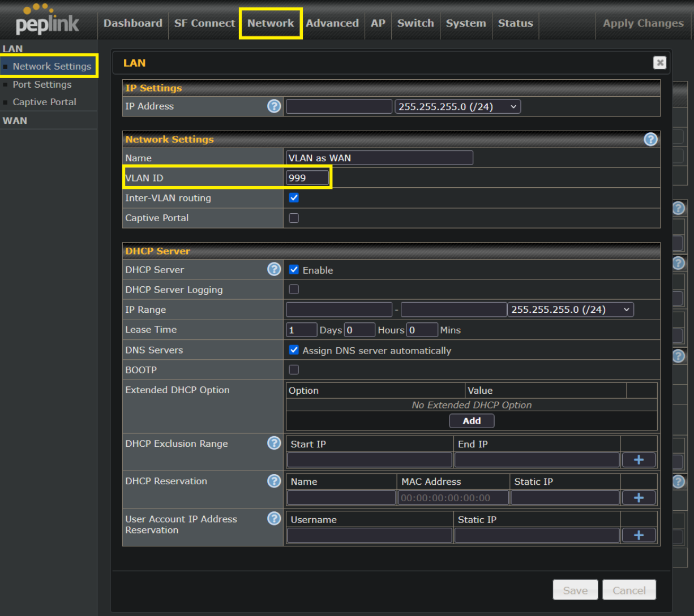
Task: Click help icon beside DHCP Server
Action: [x=274, y=270]
